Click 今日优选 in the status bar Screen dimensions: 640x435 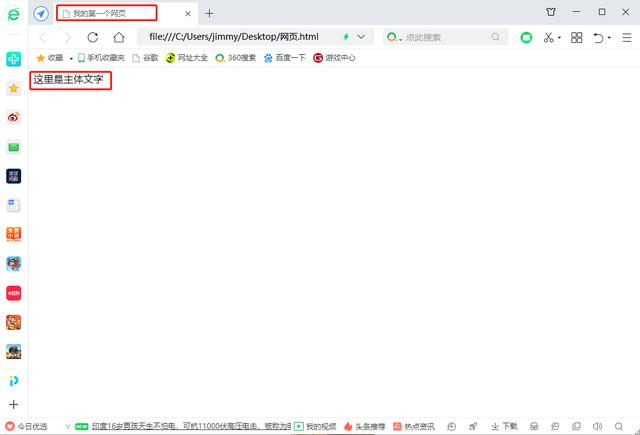click(26, 427)
